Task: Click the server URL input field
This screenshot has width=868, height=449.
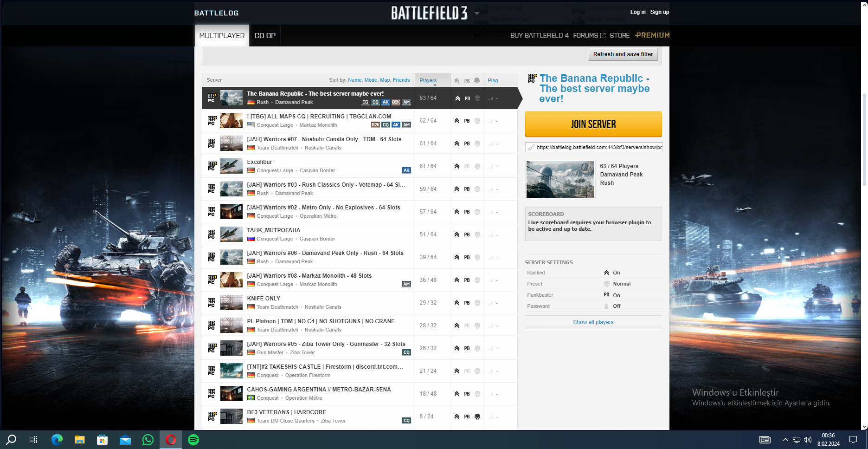Action: point(594,147)
